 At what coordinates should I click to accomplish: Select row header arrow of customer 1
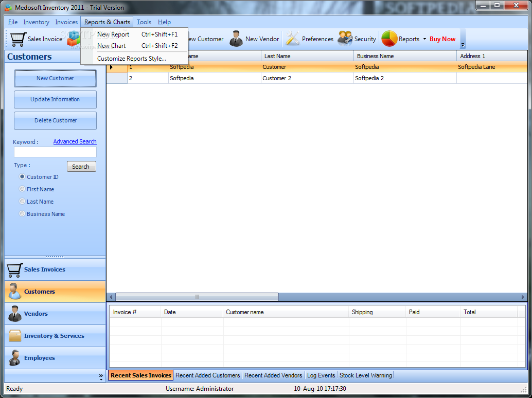pos(117,67)
